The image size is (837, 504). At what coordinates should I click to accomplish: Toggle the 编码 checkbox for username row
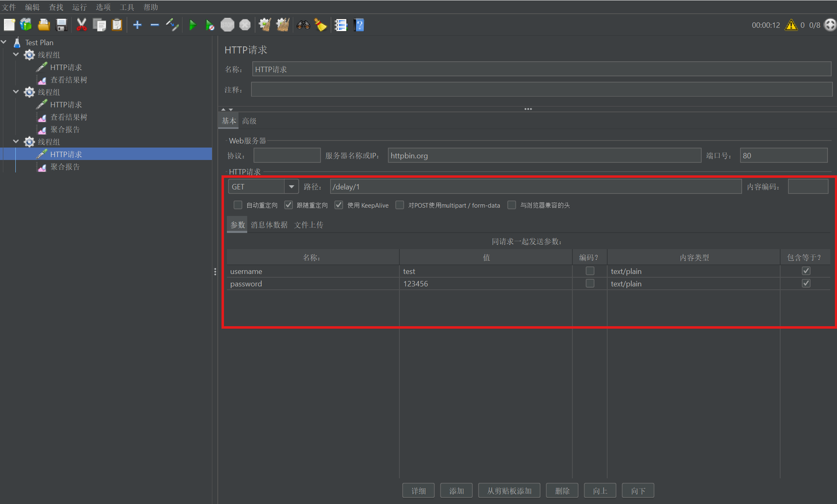[x=589, y=271]
